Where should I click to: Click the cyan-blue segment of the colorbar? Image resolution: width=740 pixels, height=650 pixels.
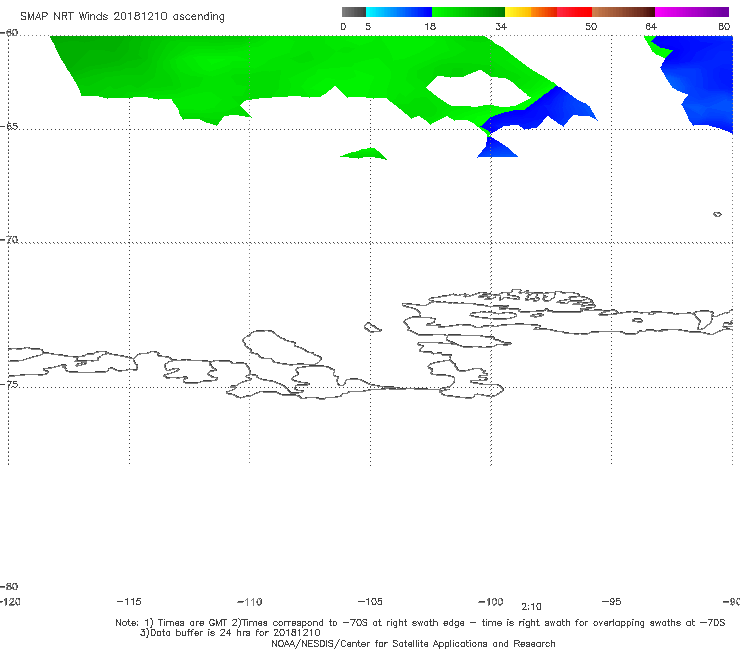click(399, 12)
